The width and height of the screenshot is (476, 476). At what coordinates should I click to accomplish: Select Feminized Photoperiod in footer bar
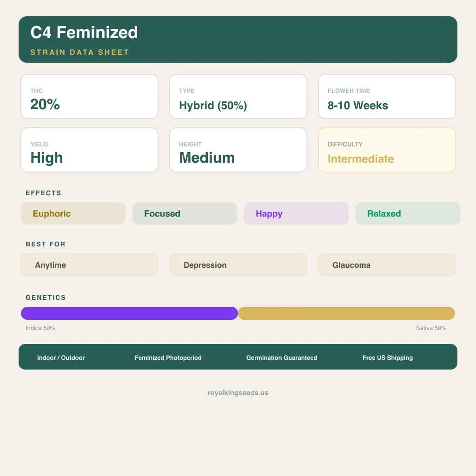pyautogui.click(x=168, y=357)
